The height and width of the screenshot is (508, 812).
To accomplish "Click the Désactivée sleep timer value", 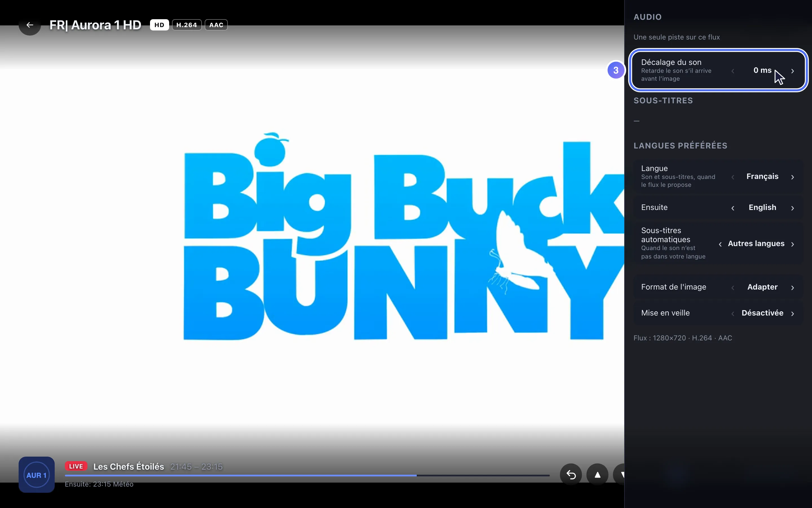I will 762,313.
